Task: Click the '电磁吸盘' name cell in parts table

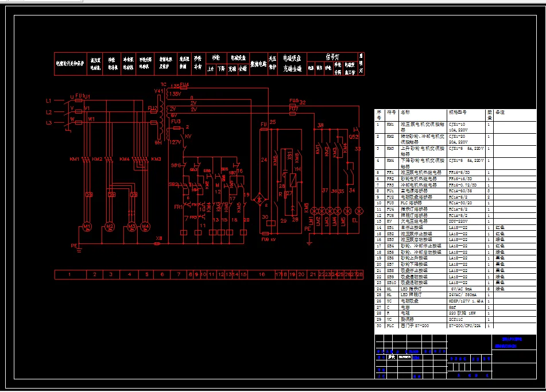Action: point(423,301)
